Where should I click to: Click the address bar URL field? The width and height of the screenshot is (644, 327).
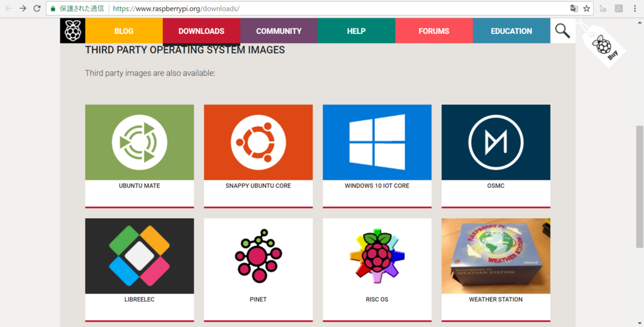tap(320, 8)
